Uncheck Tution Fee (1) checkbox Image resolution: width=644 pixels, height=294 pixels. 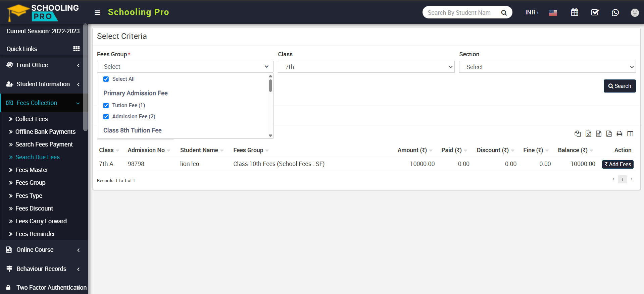tap(106, 106)
